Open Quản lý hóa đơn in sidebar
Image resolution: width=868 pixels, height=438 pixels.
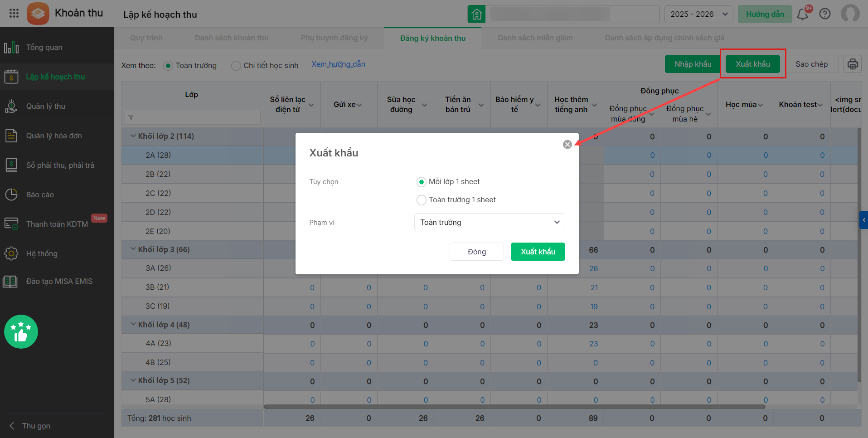click(x=54, y=136)
